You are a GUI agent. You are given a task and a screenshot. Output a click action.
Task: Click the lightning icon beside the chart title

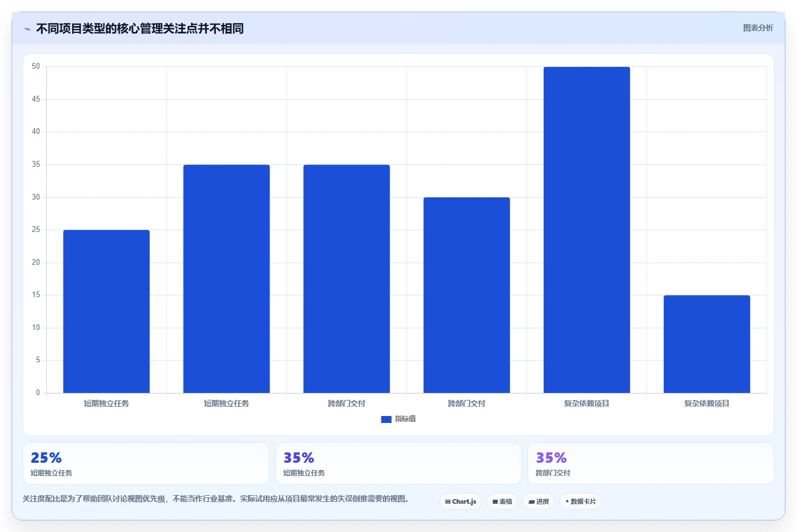click(27, 29)
